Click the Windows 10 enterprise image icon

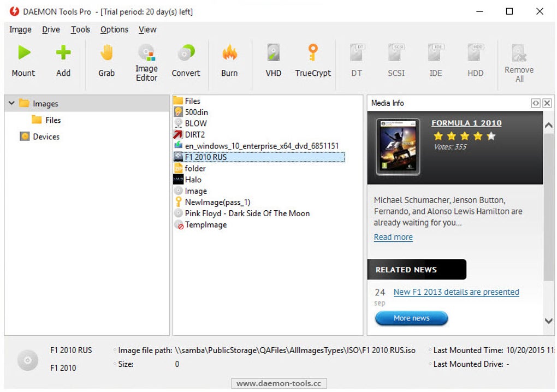click(x=179, y=145)
